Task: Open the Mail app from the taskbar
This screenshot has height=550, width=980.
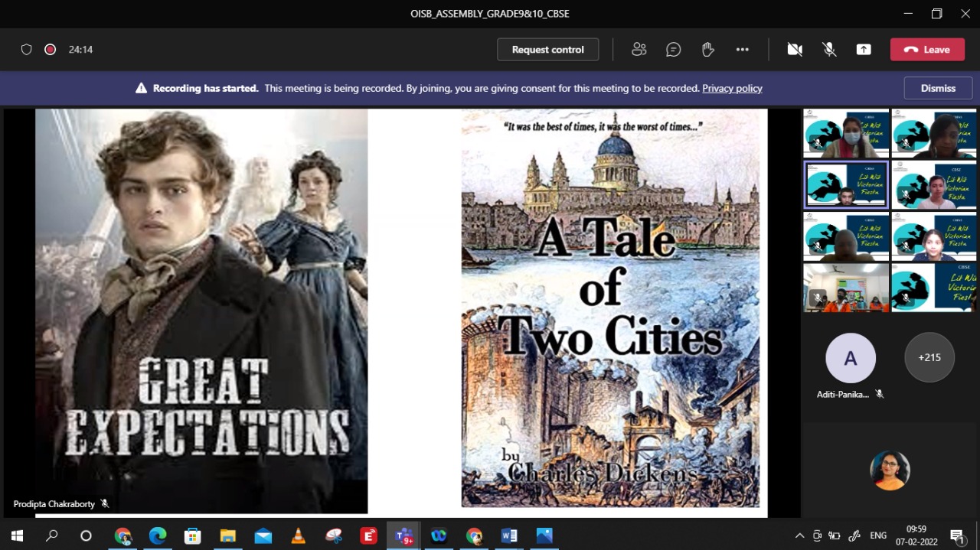Action: coord(263,535)
